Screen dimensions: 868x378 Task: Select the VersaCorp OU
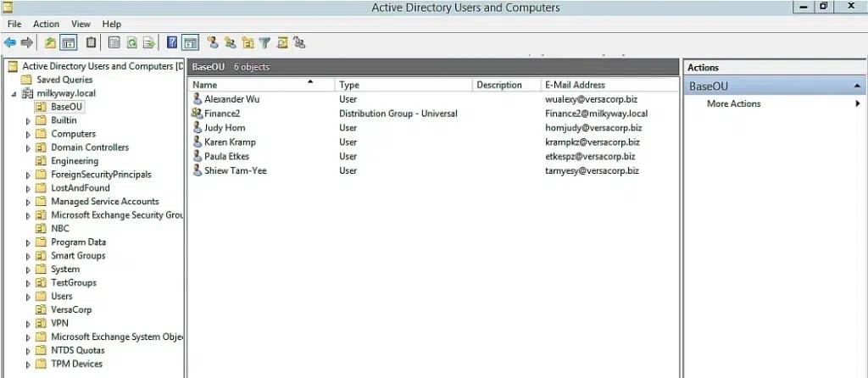point(71,310)
